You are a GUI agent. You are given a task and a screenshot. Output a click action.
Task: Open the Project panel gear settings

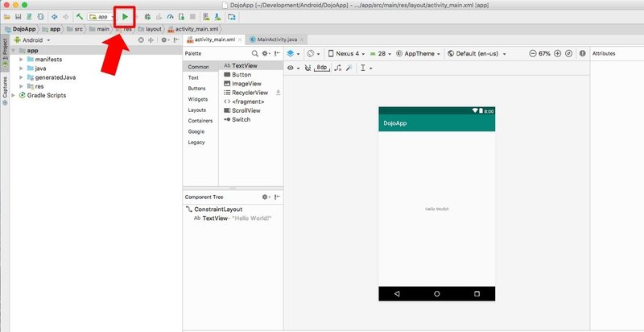(x=165, y=40)
